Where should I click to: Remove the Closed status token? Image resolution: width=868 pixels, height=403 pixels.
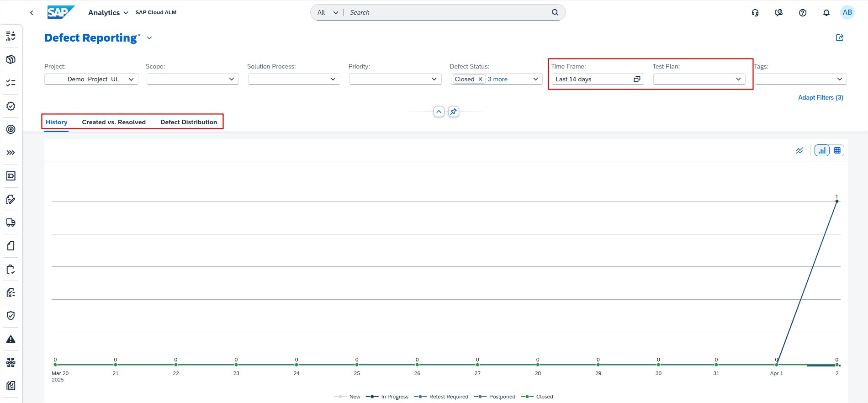pyautogui.click(x=480, y=80)
